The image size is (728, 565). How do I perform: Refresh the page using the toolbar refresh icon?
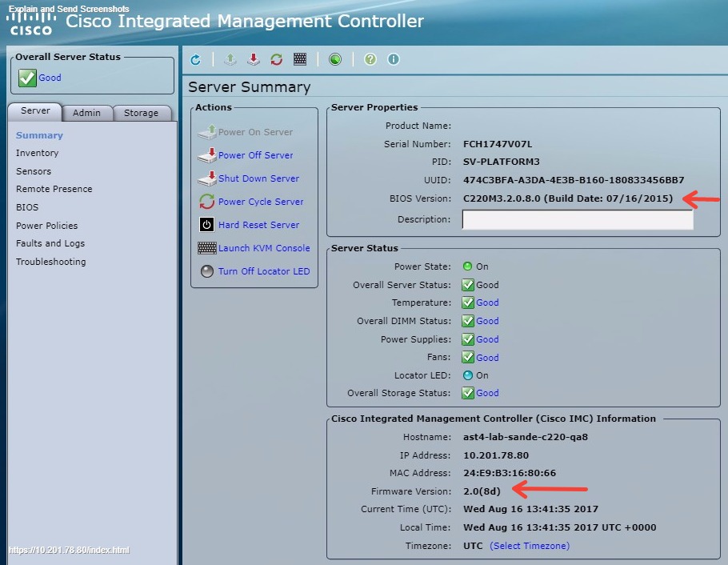(x=194, y=59)
